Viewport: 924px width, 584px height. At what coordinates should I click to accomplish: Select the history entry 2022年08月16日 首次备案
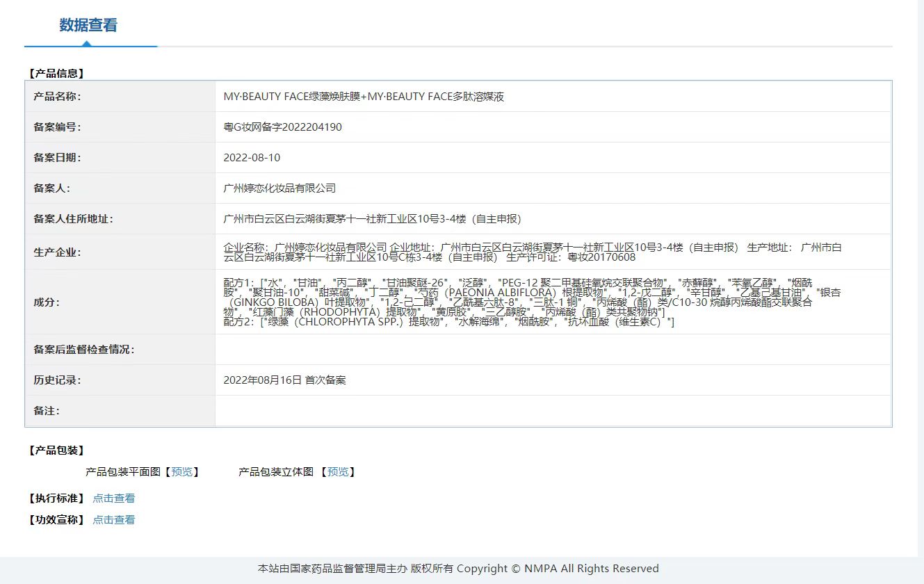(284, 380)
